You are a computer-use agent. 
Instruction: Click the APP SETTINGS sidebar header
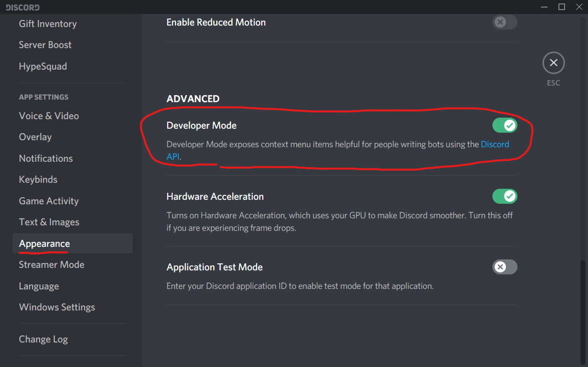tap(44, 97)
